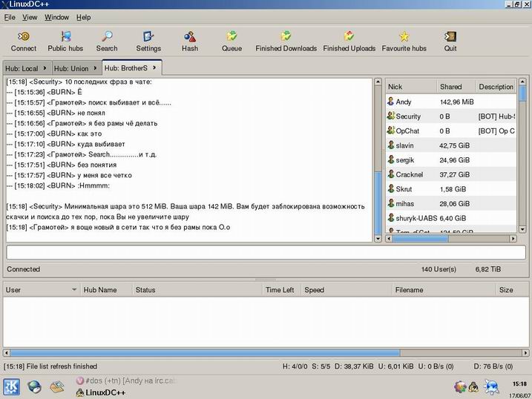Click the Connect toolbar icon
The width and height of the screenshot is (532, 399).
click(24, 36)
